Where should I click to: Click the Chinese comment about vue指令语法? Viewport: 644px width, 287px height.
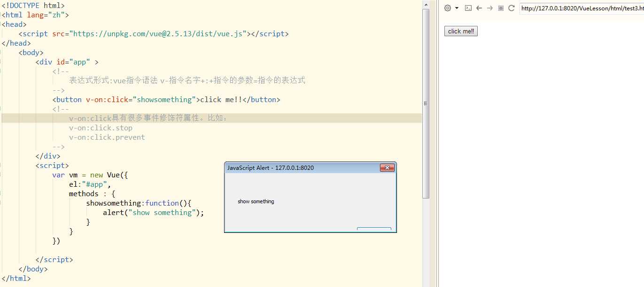point(187,80)
